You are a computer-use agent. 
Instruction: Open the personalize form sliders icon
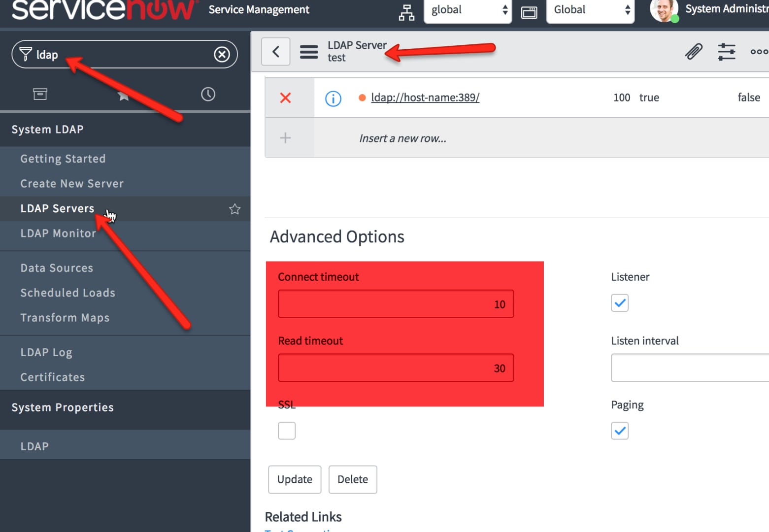coord(726,51)
